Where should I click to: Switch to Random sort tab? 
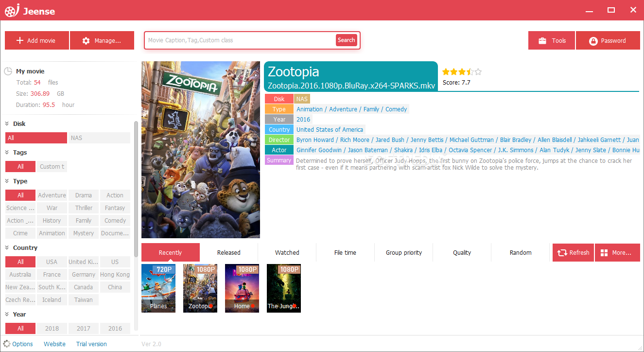[521, 252]
